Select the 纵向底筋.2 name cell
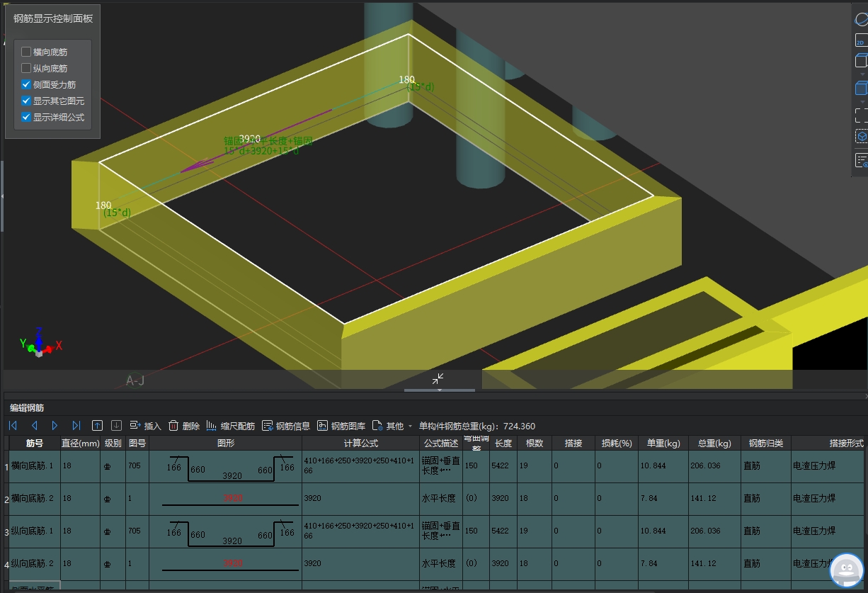868x593 pixels. (35, 564)
